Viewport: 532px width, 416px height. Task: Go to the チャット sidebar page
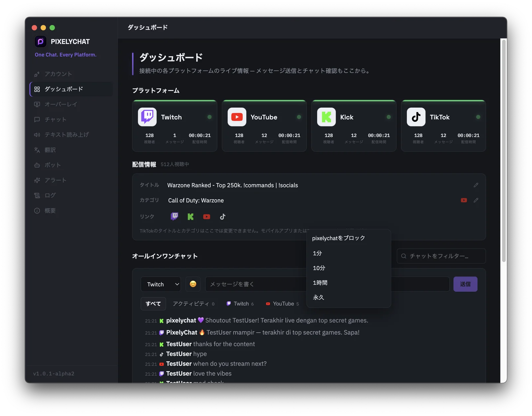coord(71,119)
